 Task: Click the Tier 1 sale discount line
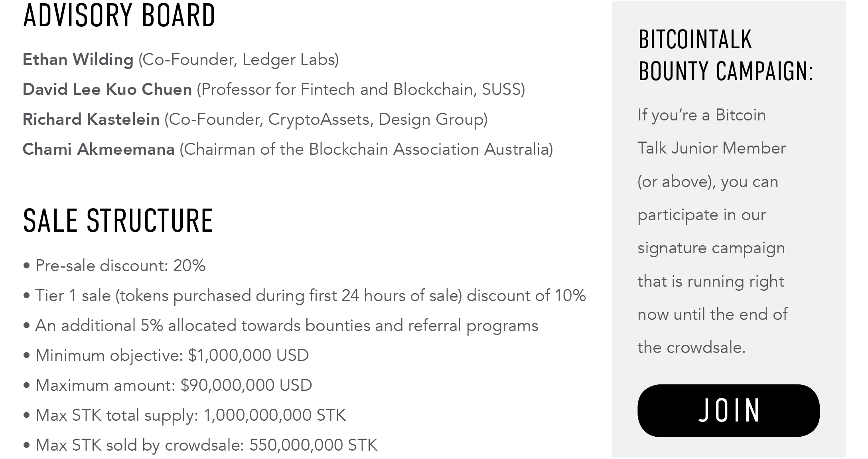coord(305,295)
